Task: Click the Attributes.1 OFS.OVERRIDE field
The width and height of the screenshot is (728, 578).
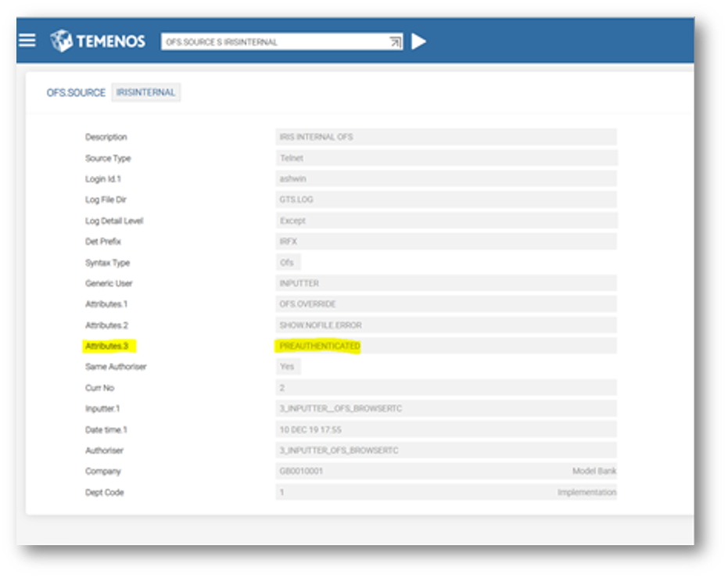Action: tap(446, 304)
